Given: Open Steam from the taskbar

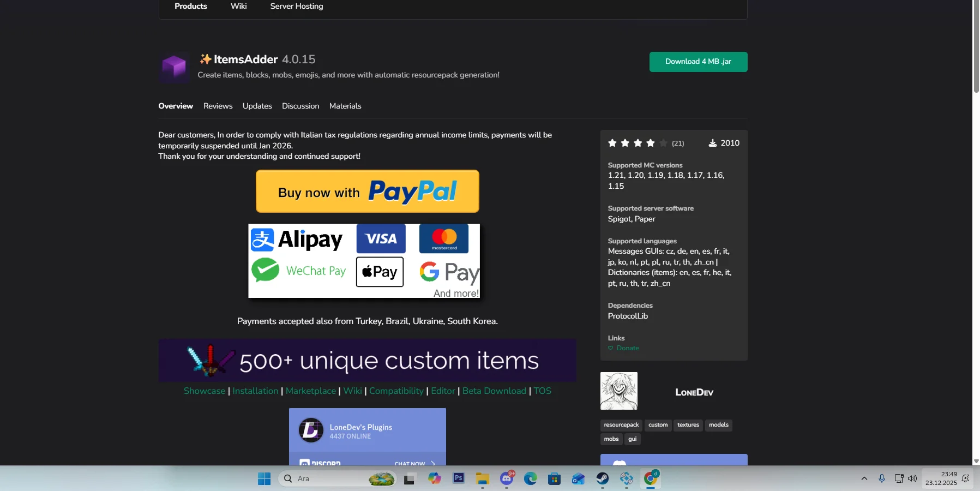Looking at the screenshot, I should click(603, 478).
